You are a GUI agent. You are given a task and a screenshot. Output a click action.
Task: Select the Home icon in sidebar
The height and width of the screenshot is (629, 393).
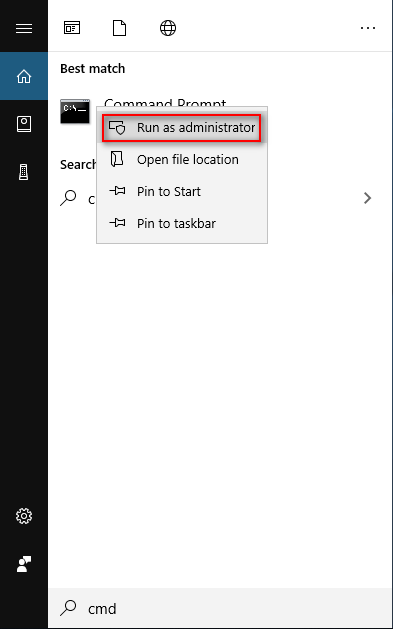point(24,76)
